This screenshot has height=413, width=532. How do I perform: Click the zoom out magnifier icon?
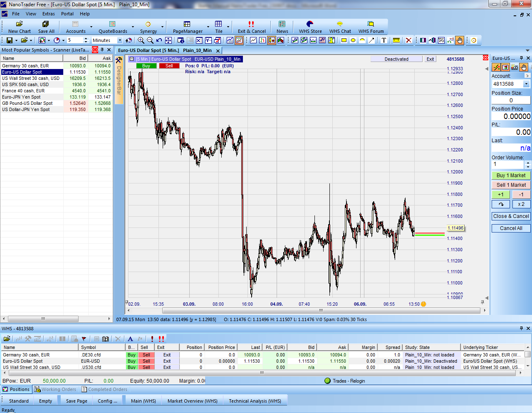tap(150, 40)
